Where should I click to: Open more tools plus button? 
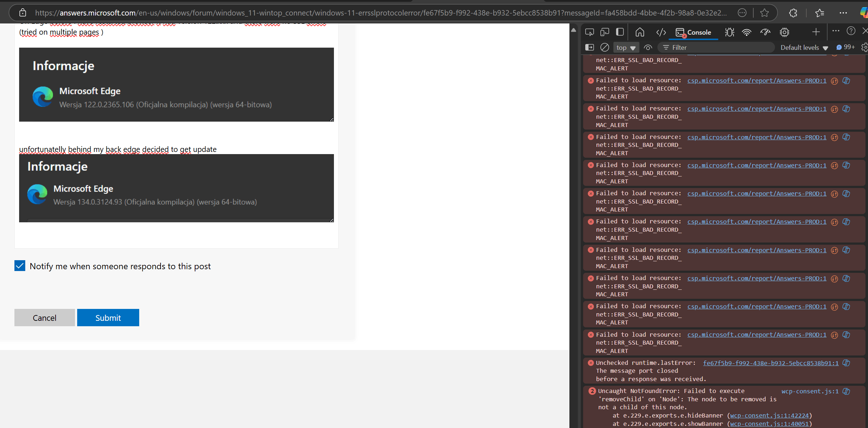pyautogui.click(x=816, y=32)
